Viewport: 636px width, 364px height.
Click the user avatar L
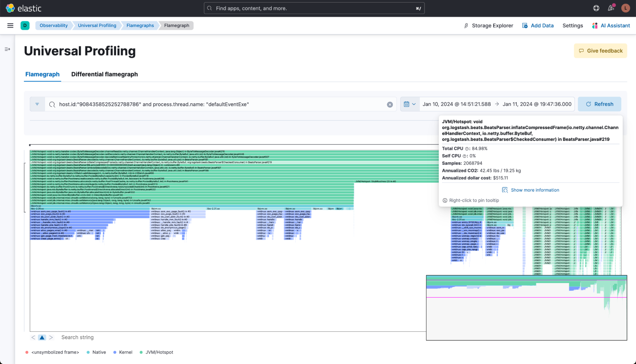click(x=625, y=8)
